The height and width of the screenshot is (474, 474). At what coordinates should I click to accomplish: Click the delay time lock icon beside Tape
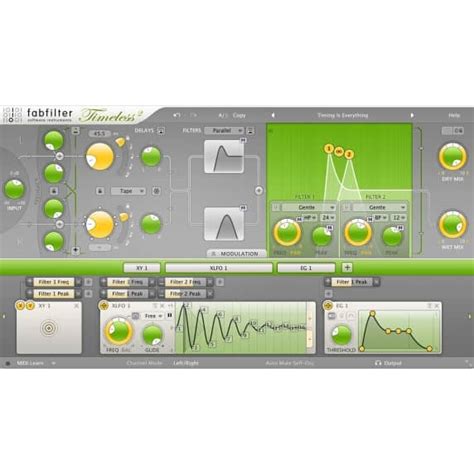click(x=100, y=191)
